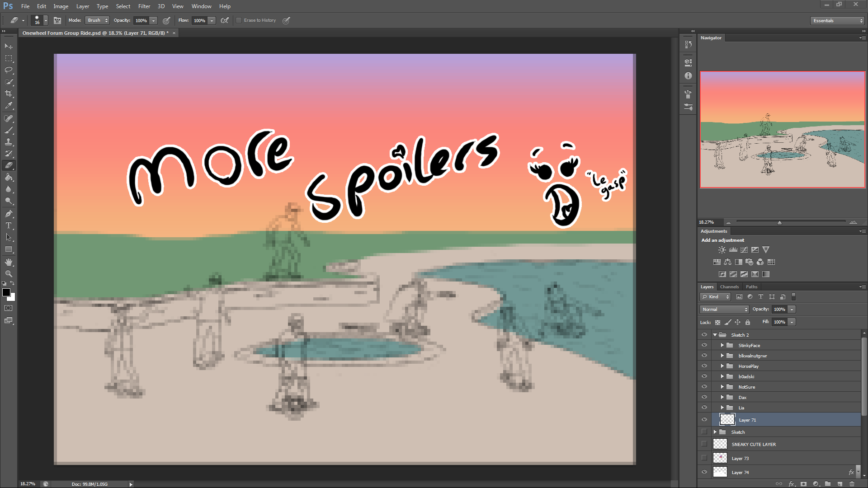Open the eraser Mode dropdown
The image size is (868, 488).
pyautogui.click(x=98, y=20)
